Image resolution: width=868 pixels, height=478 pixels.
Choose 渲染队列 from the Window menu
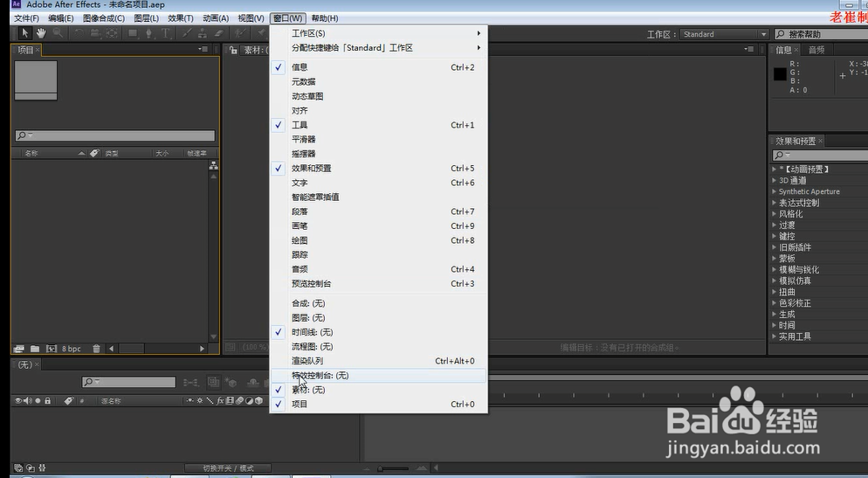click(379, 361)
